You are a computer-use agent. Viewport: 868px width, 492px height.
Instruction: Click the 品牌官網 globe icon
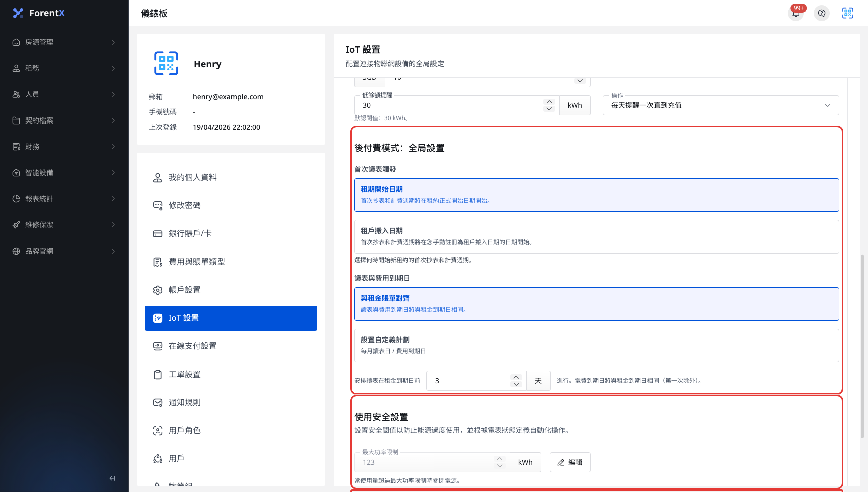pyautogui.click(x=16, y=251)
